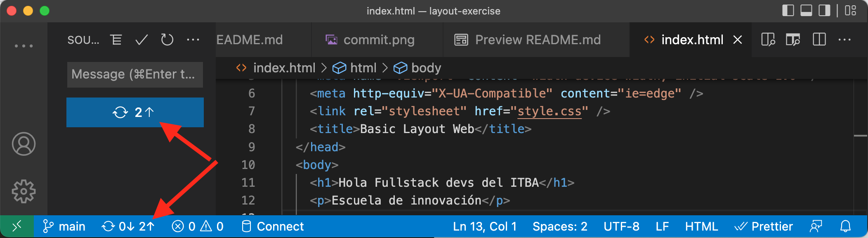Click the paragraph text Escuela de innovación
Screen dimensions: 868x238
point(406,200)
